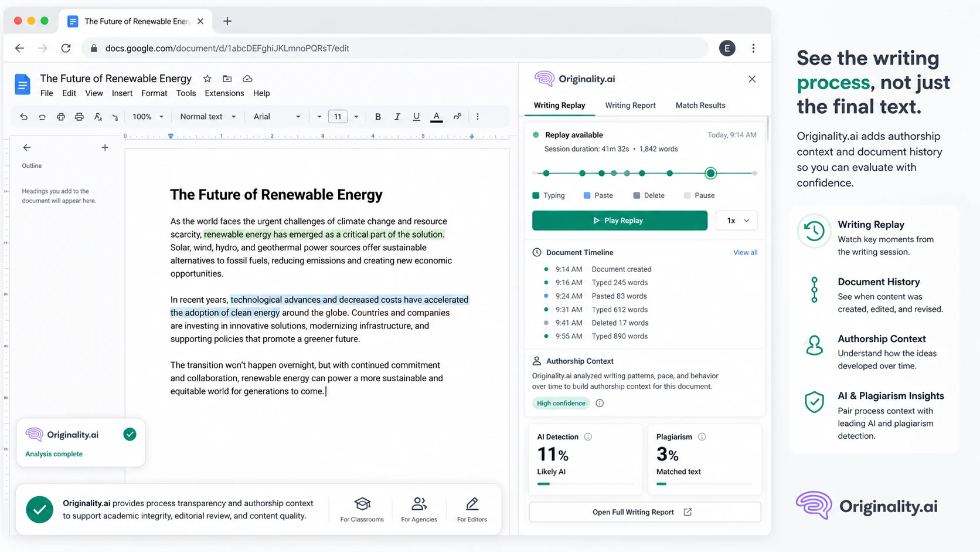Toggle bold formatting
The width and height of the screenshot is (980, 552).
point(378,117)
